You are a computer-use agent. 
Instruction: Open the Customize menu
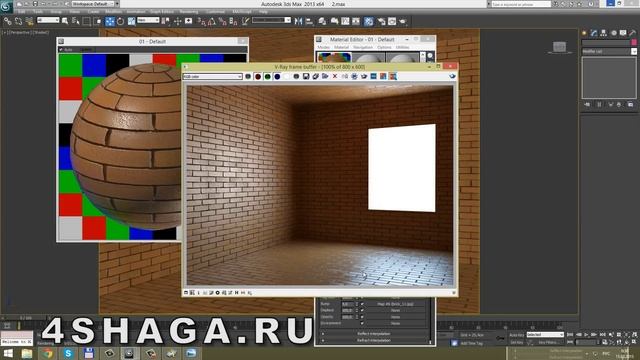216,12
